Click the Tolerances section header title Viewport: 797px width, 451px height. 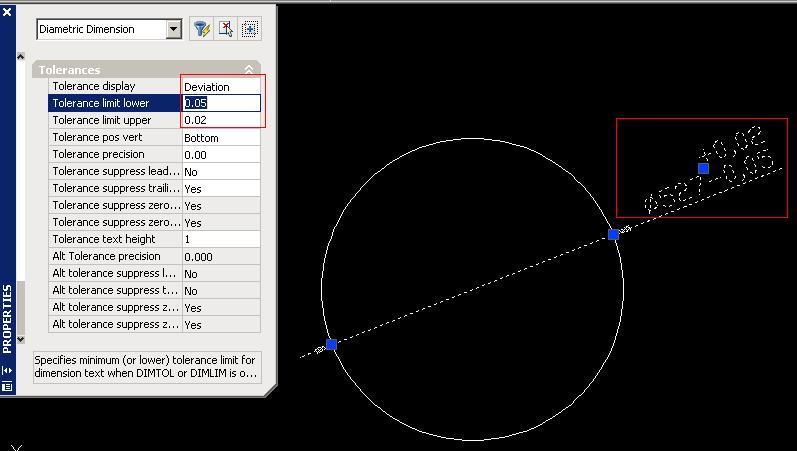point(70,70)
